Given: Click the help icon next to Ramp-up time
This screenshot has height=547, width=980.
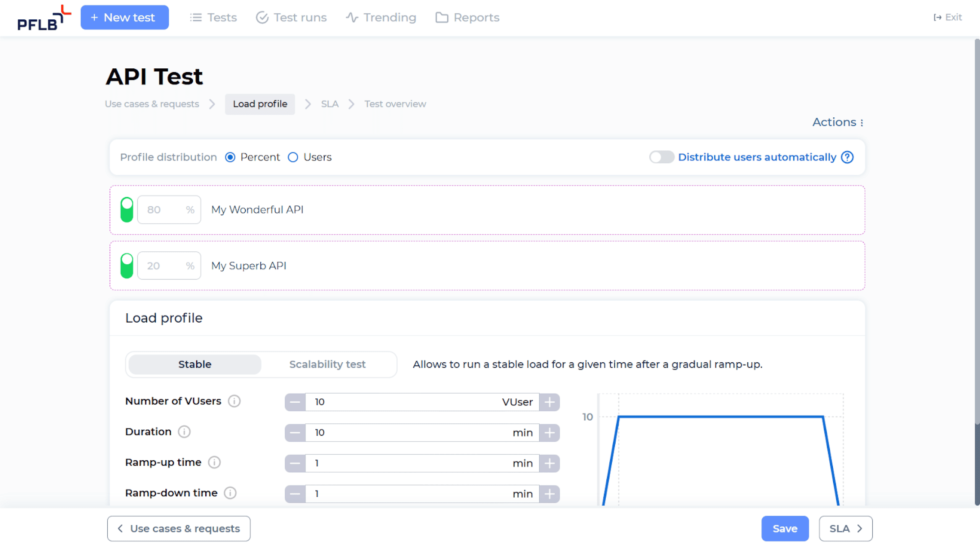Looking at the screenshot, I should tap(215, 462).
